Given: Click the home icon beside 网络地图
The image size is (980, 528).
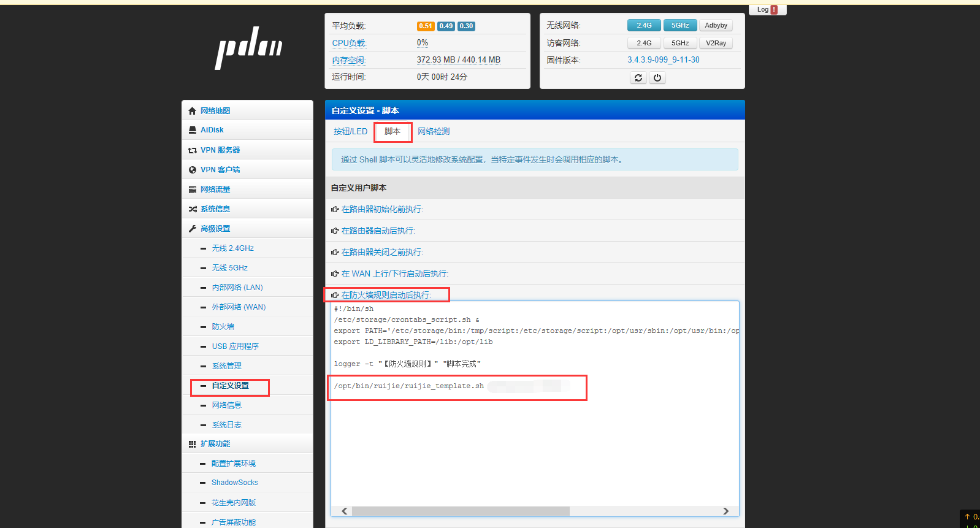Looking at the screenshot, I should pos(193,111).
